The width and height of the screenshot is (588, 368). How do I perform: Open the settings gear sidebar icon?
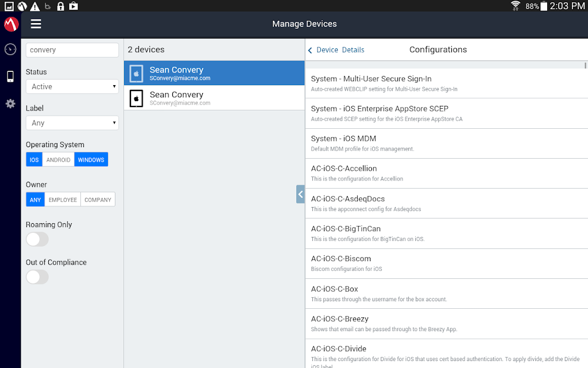point(10,103)
